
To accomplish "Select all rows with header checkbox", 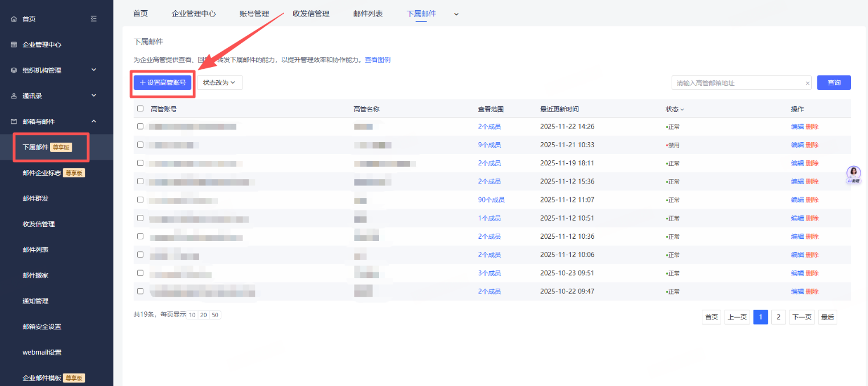I will (141, 109).
